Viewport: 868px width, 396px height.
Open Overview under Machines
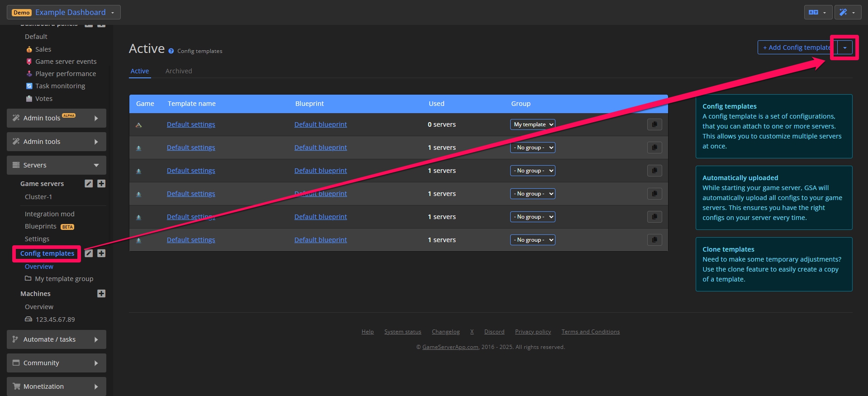39,307
